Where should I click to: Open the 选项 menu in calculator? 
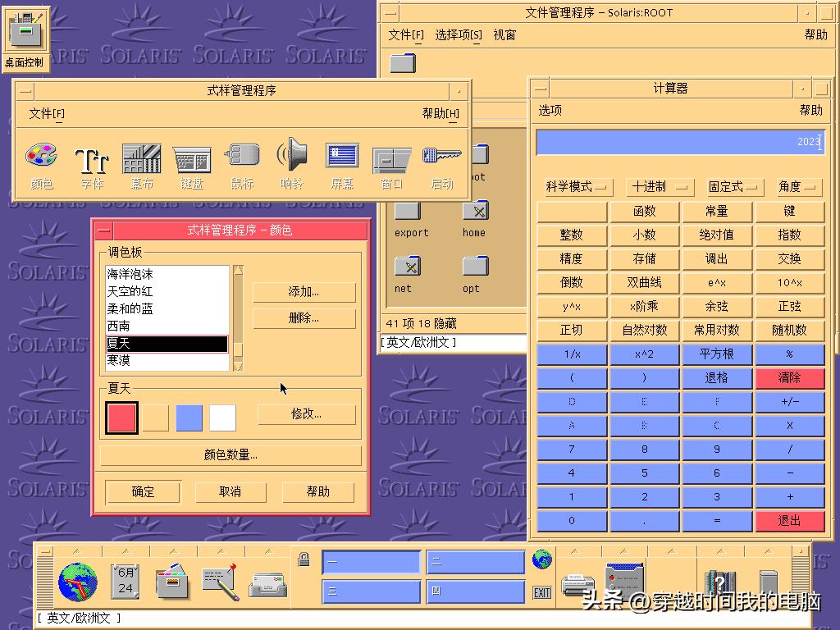tap(550, 111)
